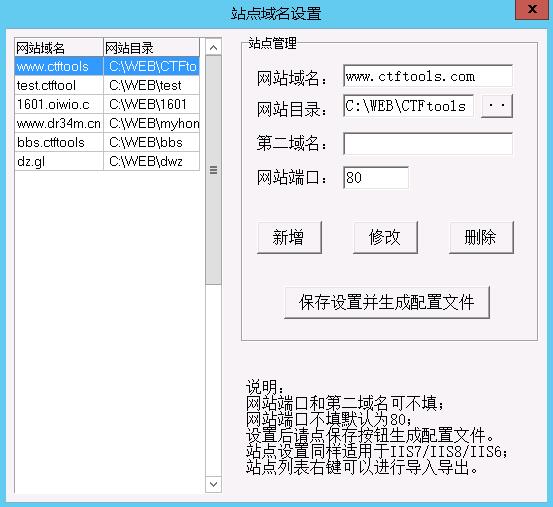553x507 pixels.
Task: Click the list scrollbar down arrow
Action: 213,484
